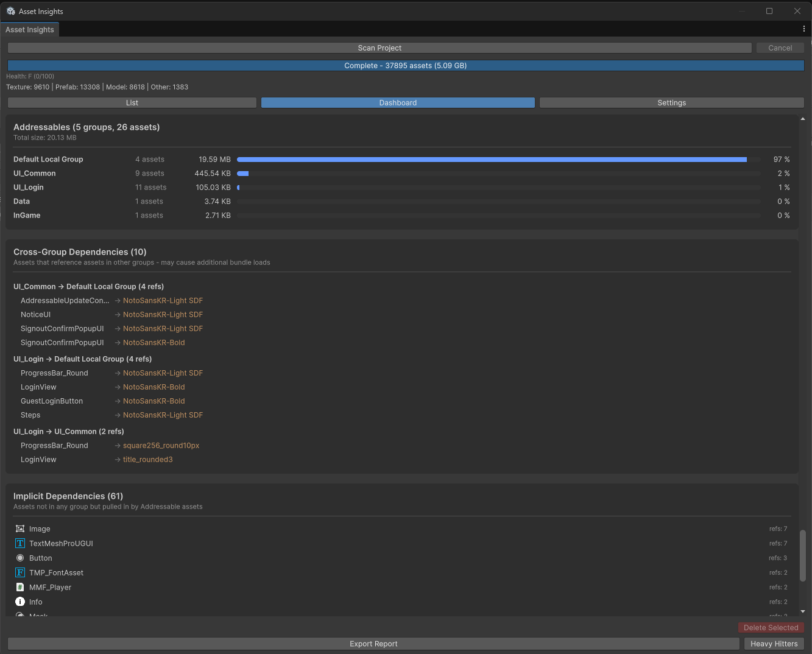Viewport: 812px width, 654px height.
Task: Open the title_rounded3 reference link
Action: coord(147,460)
